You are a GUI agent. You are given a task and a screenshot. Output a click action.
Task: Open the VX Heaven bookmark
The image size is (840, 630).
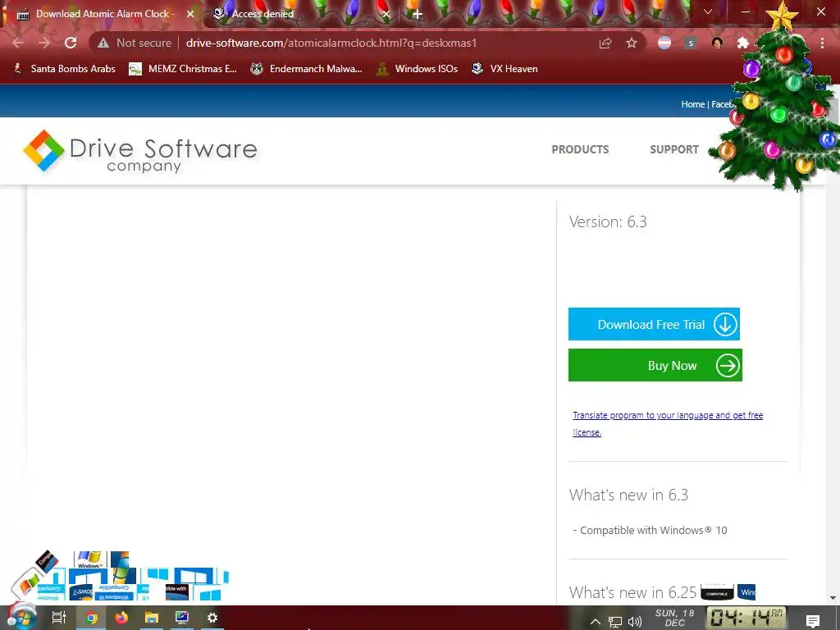click(504, 69)
